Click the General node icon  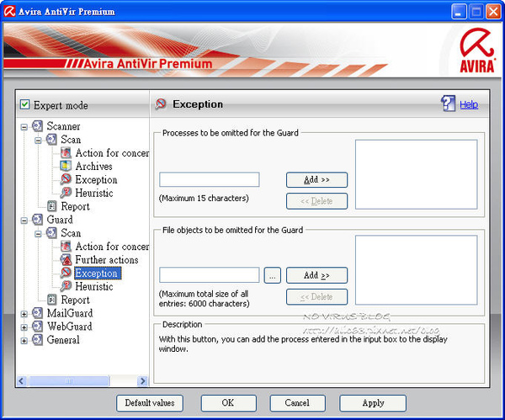coord(37,340)
